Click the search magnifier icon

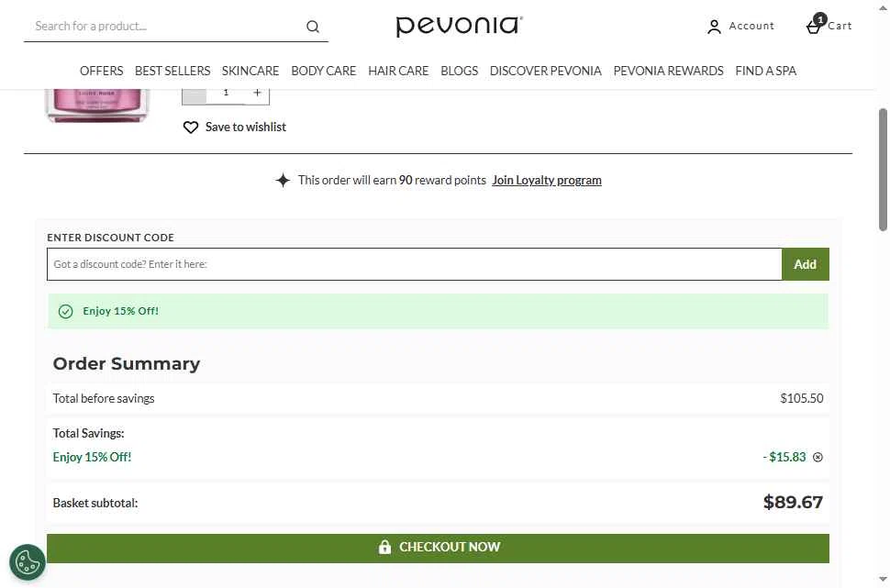click(313, 27)
